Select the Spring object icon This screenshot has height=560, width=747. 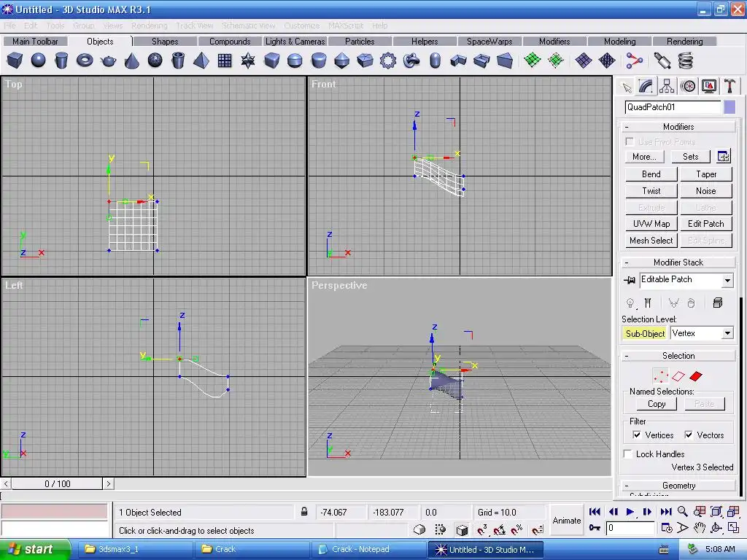click(686, 61)
